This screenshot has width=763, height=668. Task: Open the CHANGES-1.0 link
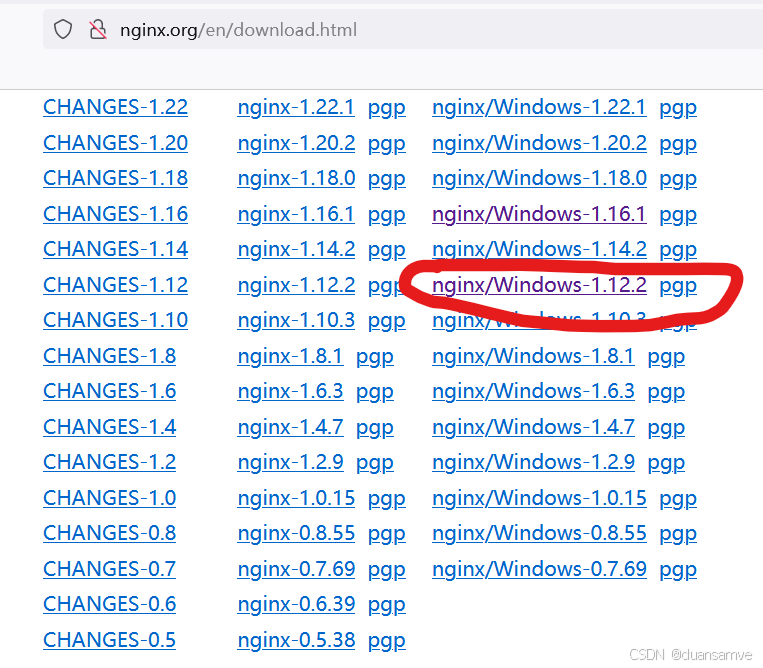109,498
